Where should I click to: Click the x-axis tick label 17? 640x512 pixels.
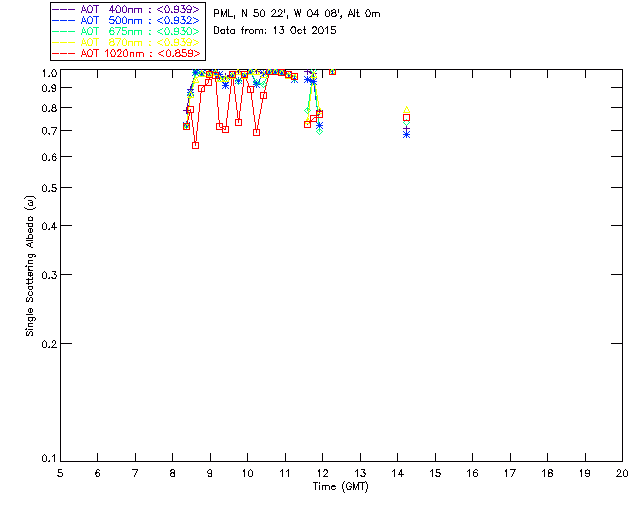coord(510,474)
